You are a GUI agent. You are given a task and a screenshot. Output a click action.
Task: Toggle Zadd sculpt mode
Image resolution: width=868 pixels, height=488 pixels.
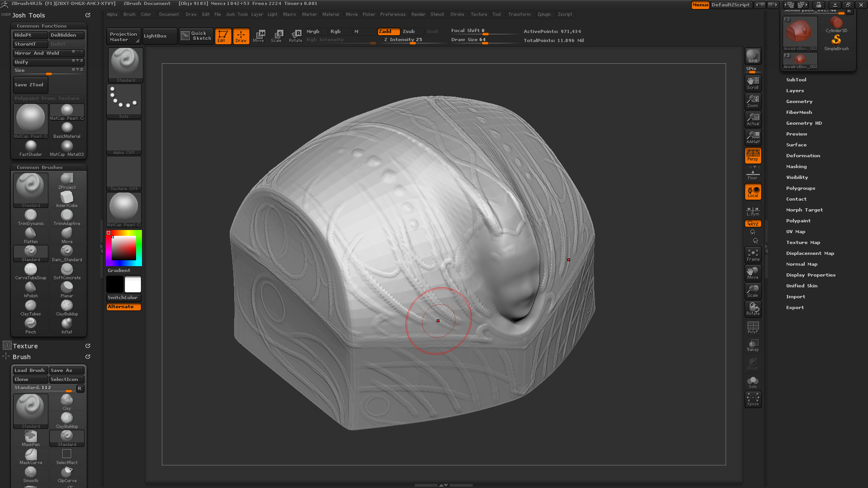(x=389, y=32)
